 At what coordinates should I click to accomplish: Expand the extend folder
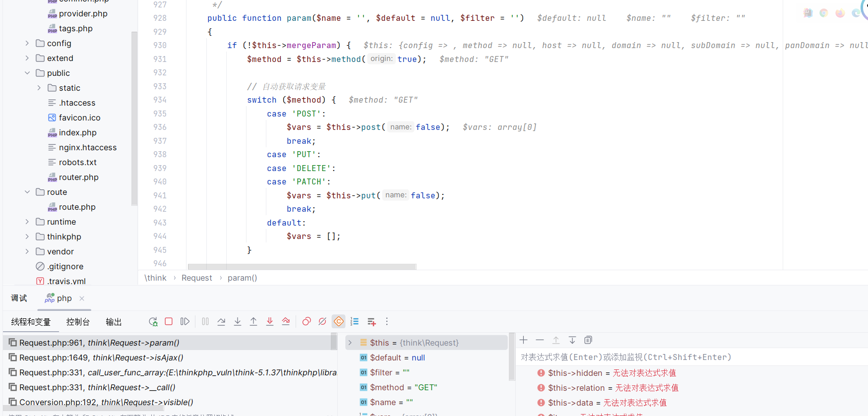click(27, 58)
